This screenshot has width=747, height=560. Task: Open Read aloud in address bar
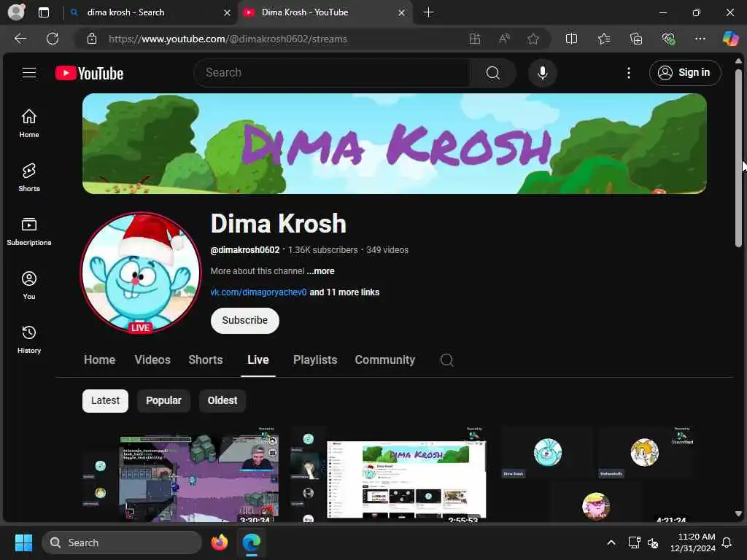point(504,39)
